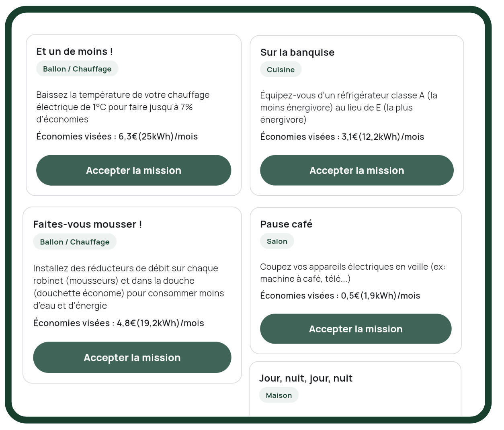This screenshot has height=430, width=504.
Task: Click the refrigerator class A description text
Action: click(348, 107)
